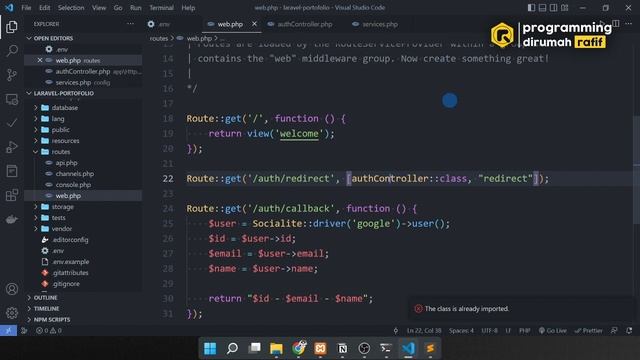The height and width of the screenshot is (360, 640).
Task: Customize layout icon in title bar
Action: [x=565, y=8]
